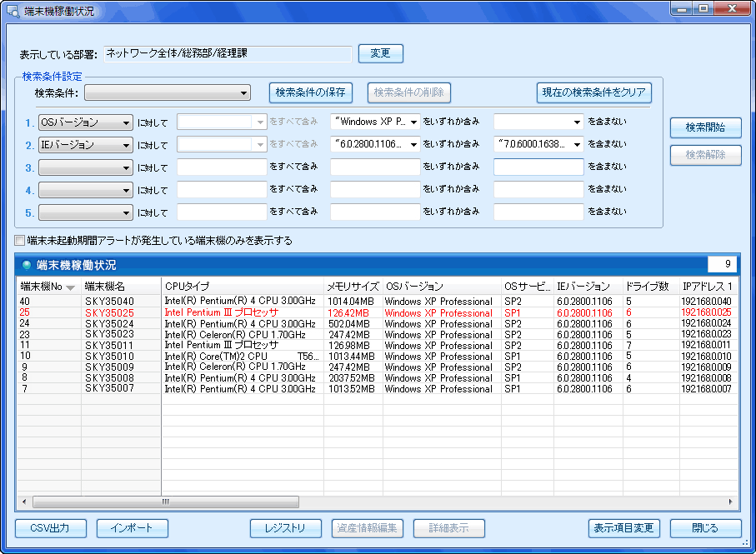Select the row "SKY35024"
The height and width of the screenshot is (554, 756).
[377, 324]
